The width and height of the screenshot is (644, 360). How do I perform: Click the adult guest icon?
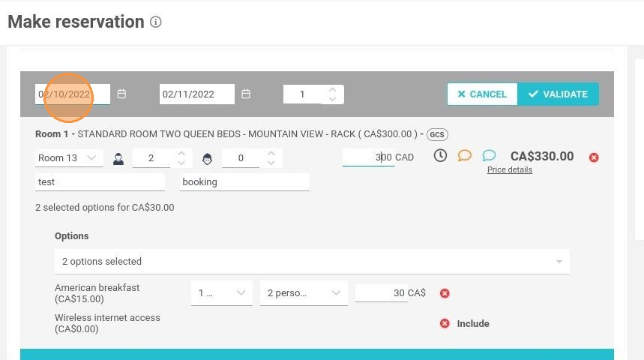click(118, 159)
